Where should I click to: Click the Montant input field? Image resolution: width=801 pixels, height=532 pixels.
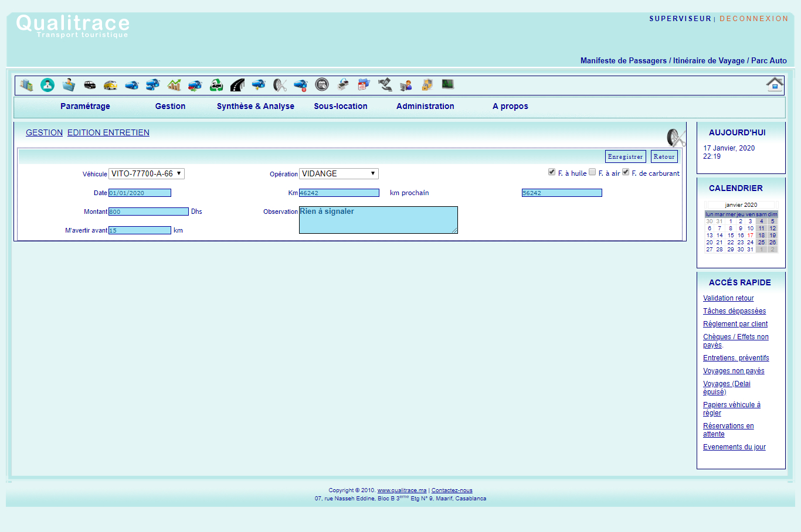148,212
